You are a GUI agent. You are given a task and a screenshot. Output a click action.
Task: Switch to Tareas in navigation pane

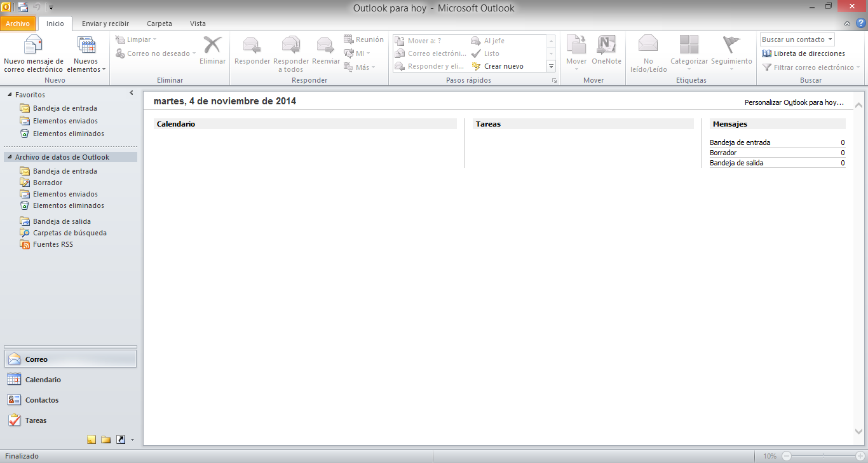[70, 420]
